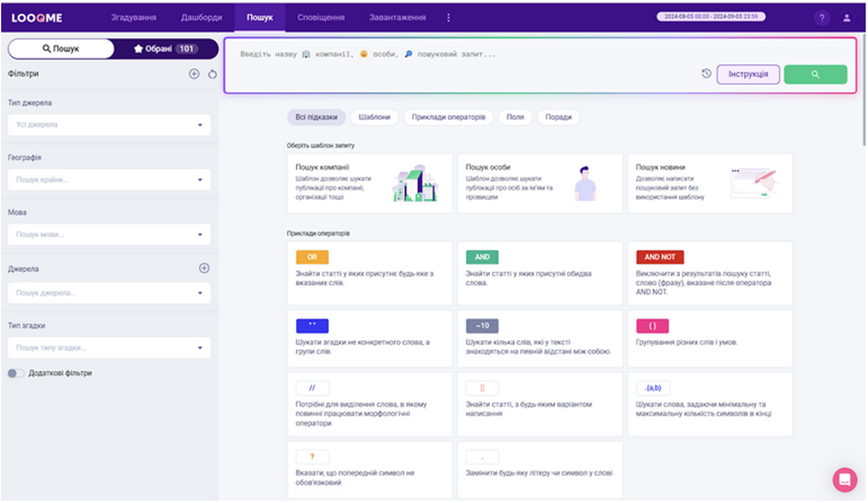Expand the Мова language dropdown
The height and width of the screenshot is (503, 868).
coord(109,235)
